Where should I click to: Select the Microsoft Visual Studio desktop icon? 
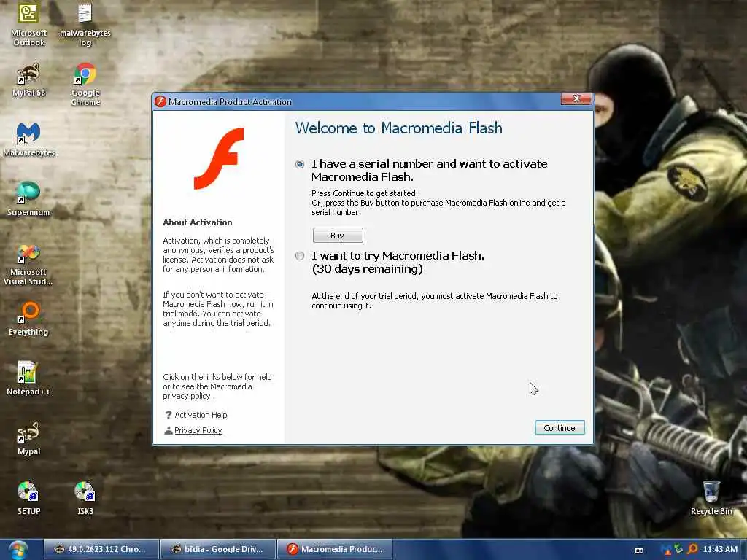pos(28,265)
